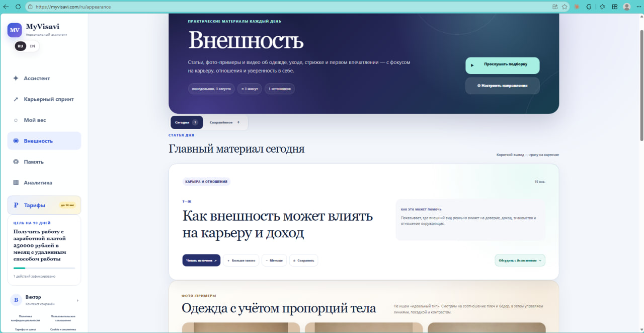Viewport: 644px width, 333px height.
Task: Open the goal card 'Получить работу'
Action: tap(44, 250)
